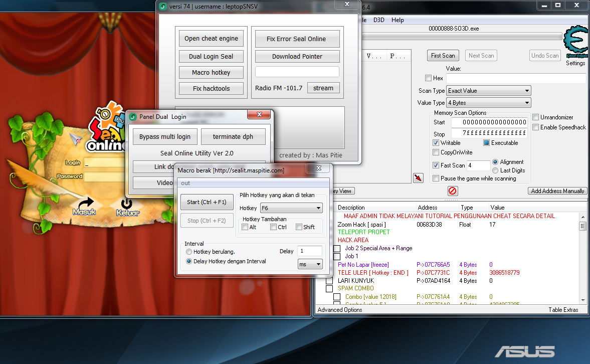Close the Panel Dual Login window

coord(259,114)
